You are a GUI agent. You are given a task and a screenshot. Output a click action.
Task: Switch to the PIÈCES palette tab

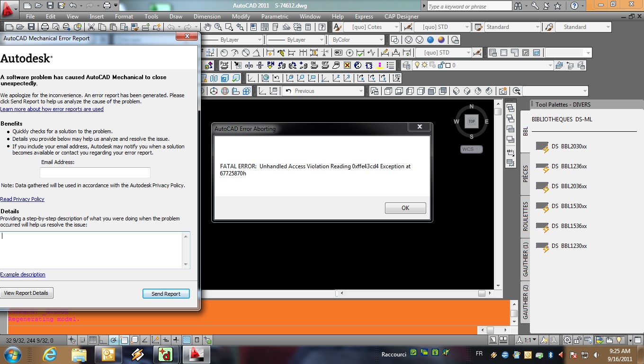(x=525, y=174)
